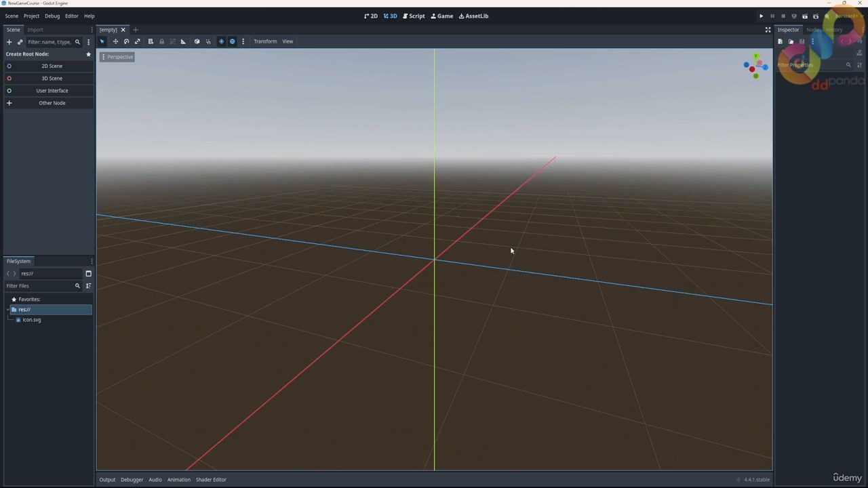Lock the selected node
Viewport: 868px width, 488px height.
(x=161, y=41)
